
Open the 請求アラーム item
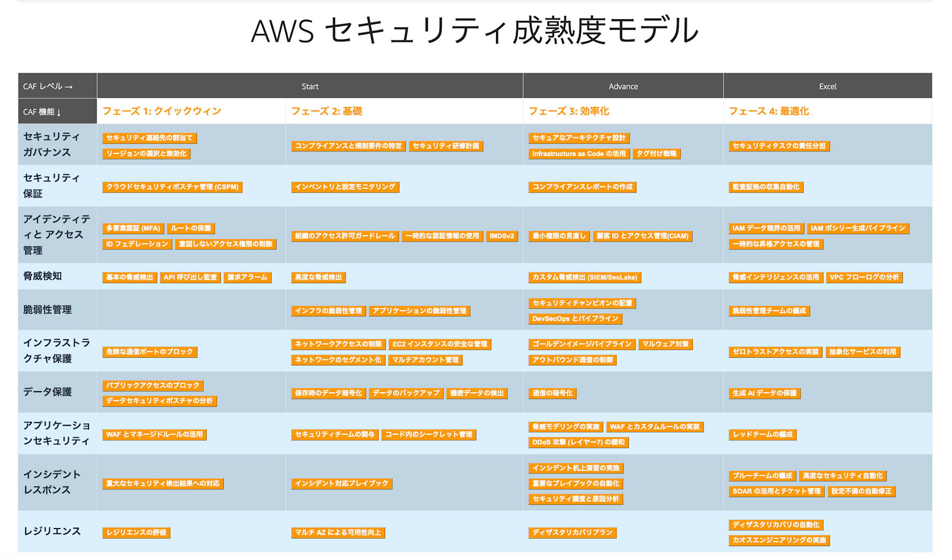click(248, 277)
